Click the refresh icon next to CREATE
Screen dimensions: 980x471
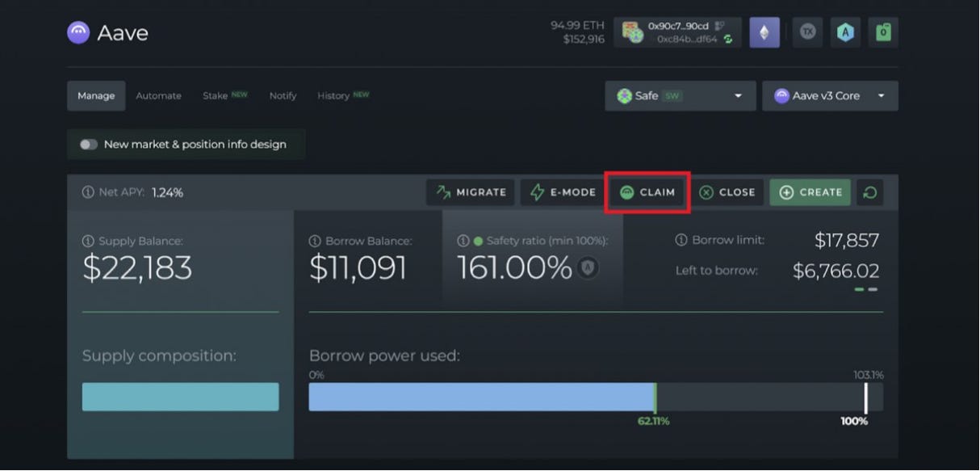[870, 192]
